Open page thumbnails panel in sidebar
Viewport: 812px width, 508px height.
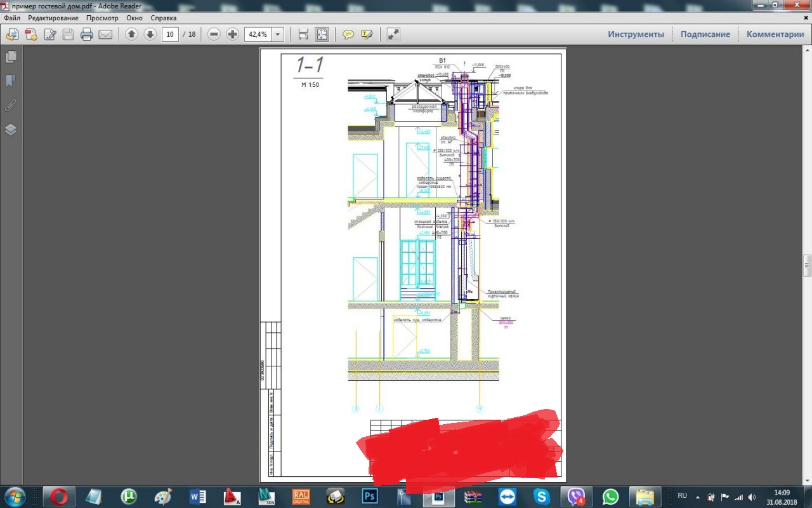coord(11,57)
